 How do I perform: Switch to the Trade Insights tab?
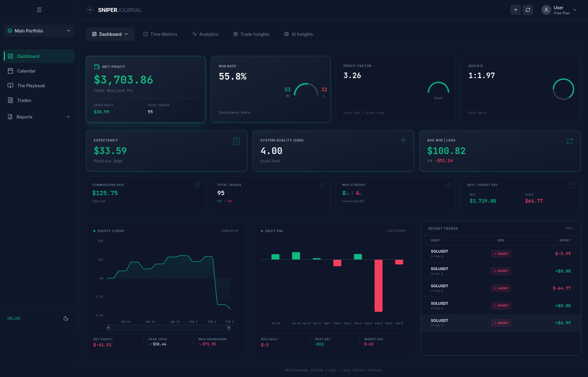[x=251, y=34]
